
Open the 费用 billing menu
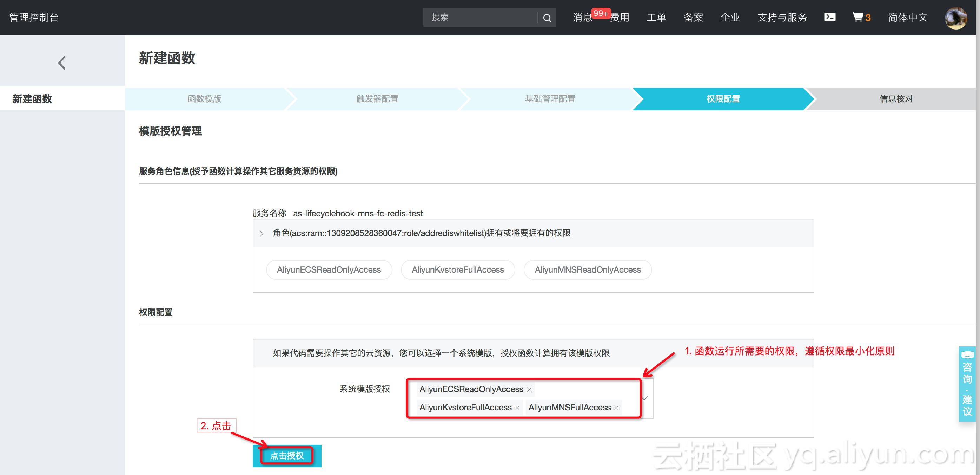tap(620, 18)
